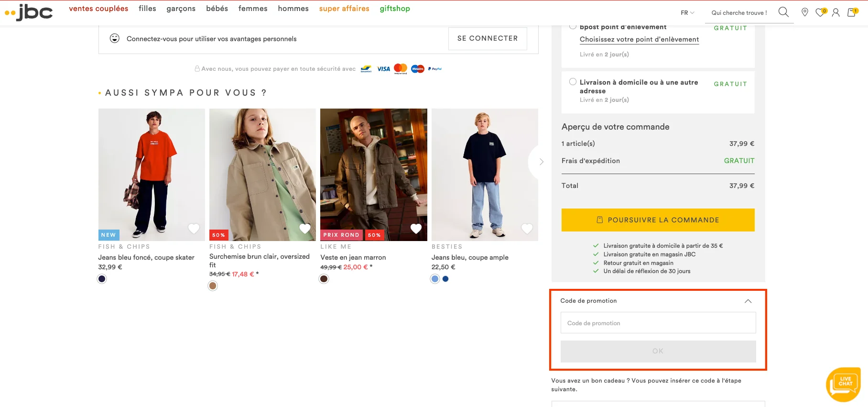
Task: Open the wishlist heart icon in header
Action: pyautogui.click(x=821, y=12)
